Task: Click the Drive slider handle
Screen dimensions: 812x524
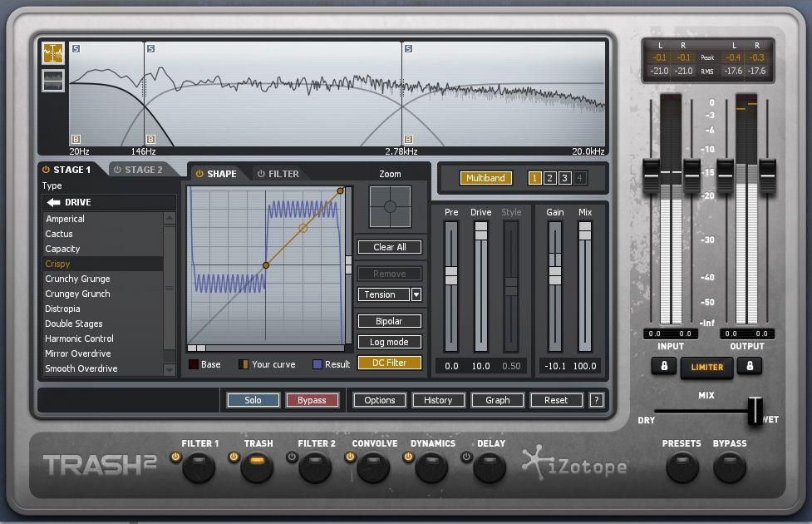Action: click(481, 230)
